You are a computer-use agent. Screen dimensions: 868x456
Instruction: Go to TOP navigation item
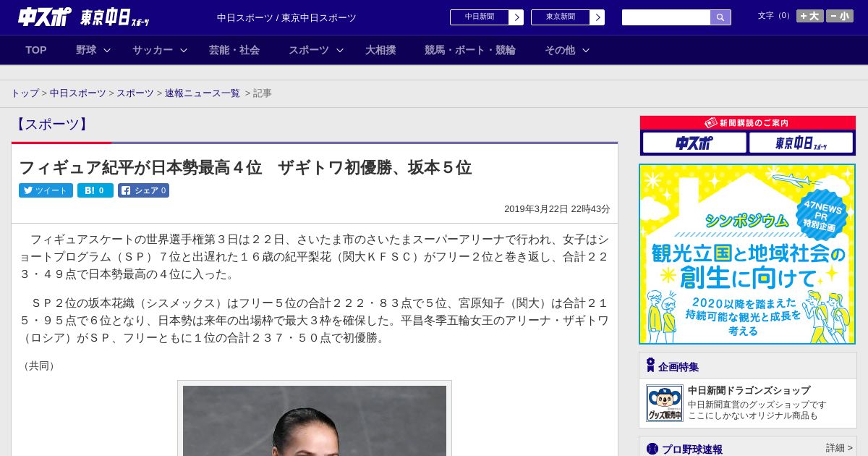36,50
